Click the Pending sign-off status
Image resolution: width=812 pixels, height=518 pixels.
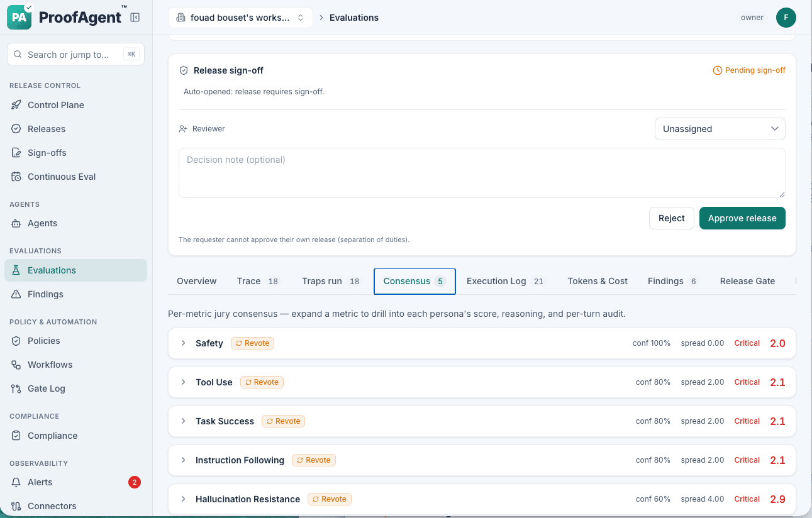(x=749, y=70)
